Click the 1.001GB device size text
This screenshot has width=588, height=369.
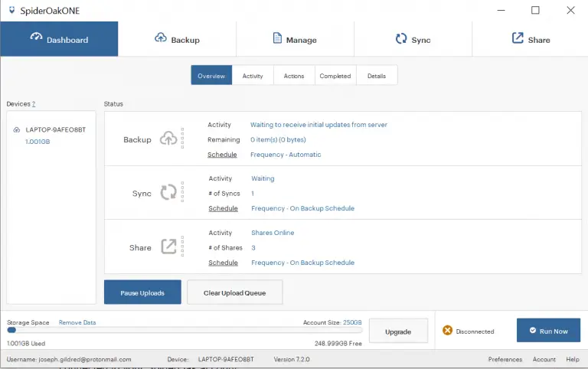[x=38, y=142]
